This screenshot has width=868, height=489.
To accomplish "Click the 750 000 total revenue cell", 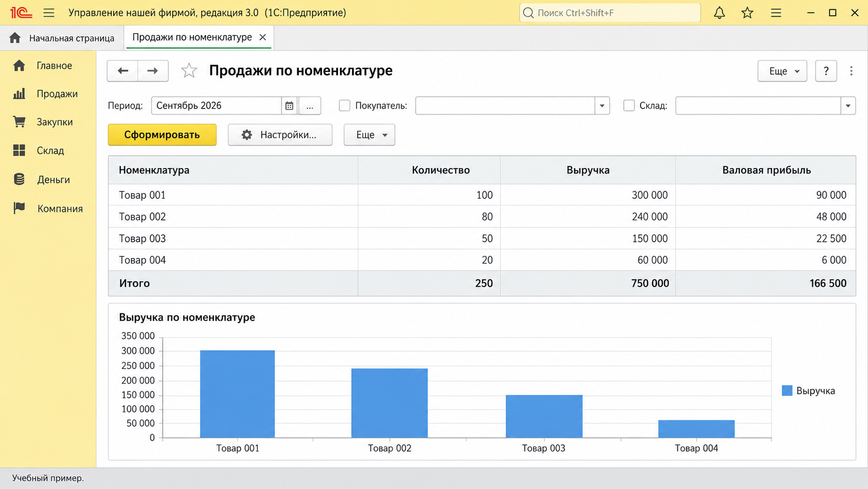I will (x=588, y=283).
